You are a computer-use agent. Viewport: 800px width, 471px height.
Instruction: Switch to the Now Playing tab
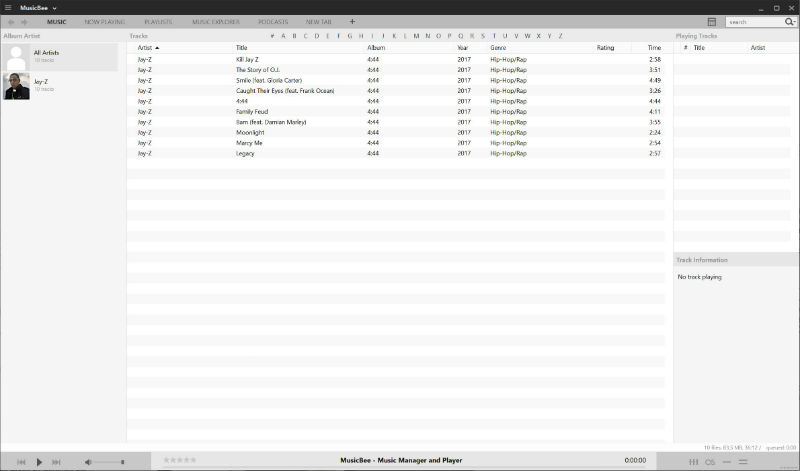[x=105, y=22]
